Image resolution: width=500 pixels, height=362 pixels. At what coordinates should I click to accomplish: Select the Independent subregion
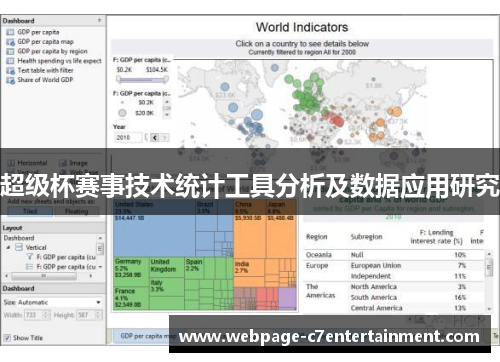(371, 276)
